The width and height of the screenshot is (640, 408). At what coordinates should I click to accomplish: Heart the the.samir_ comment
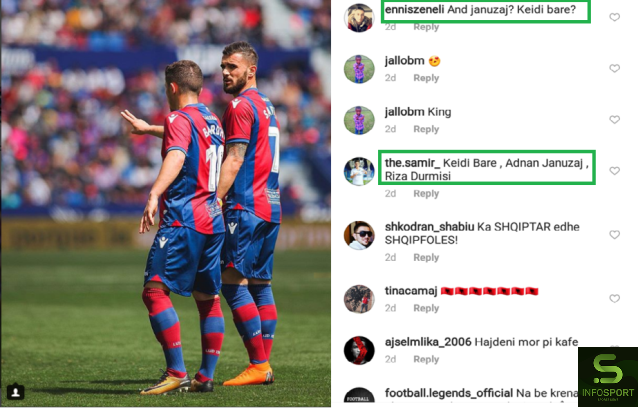point(614,171)
